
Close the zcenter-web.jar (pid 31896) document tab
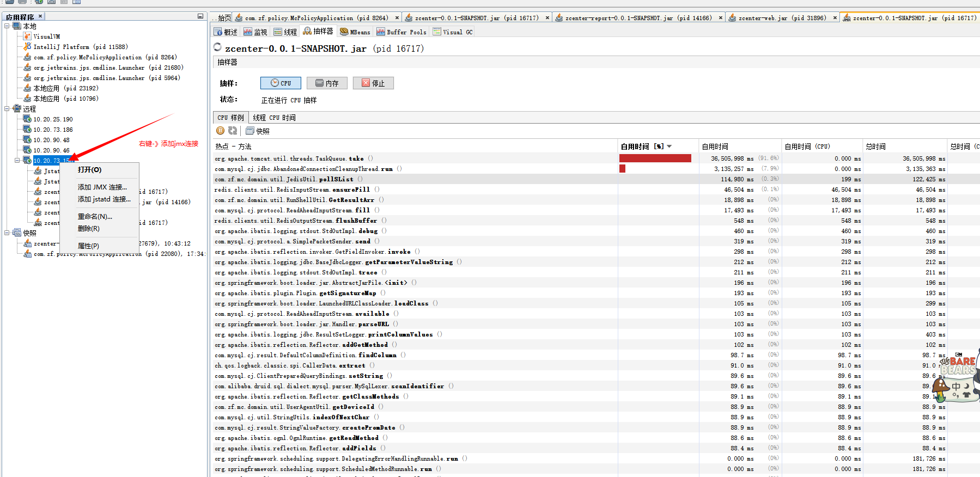point(835,18)
